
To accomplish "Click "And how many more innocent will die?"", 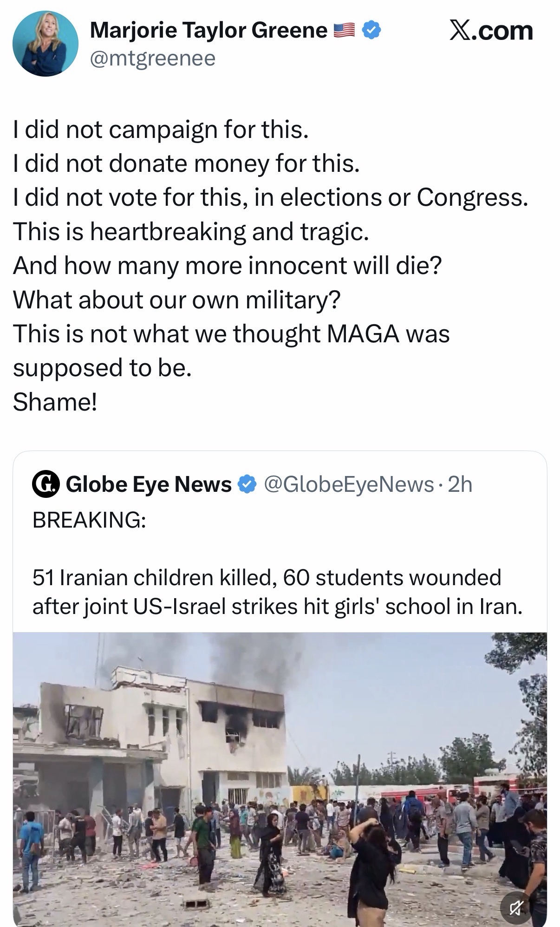I will [x=227, y=265].
